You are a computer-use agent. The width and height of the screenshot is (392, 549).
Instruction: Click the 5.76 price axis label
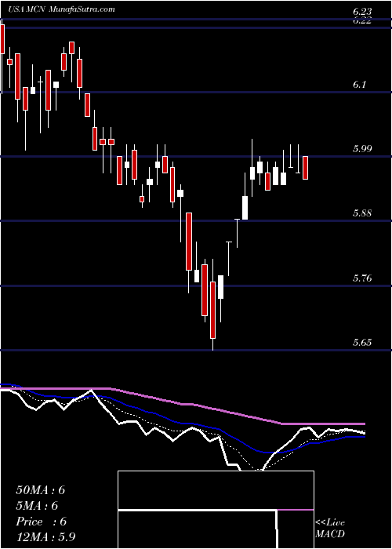pyautogui.click(x=362, y=278)
